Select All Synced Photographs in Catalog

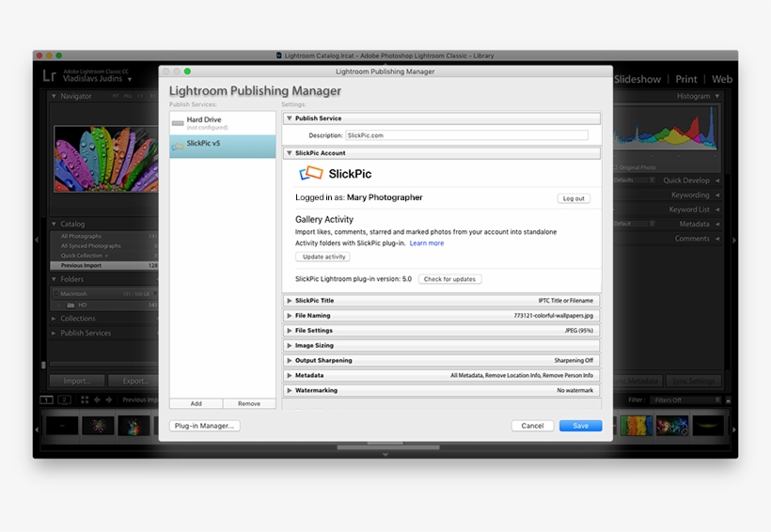(x=104, y=246)
